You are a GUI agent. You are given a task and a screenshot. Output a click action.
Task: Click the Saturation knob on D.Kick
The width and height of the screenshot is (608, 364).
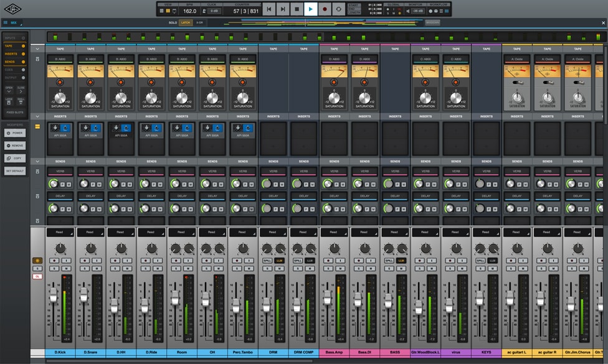(x=60, y=98)
